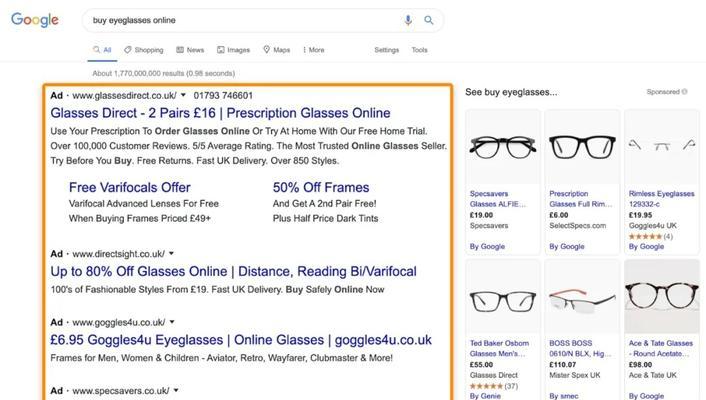
Task: Expand the directsight.co.uk ad dropdown arrow
Action: coord(172,254)
